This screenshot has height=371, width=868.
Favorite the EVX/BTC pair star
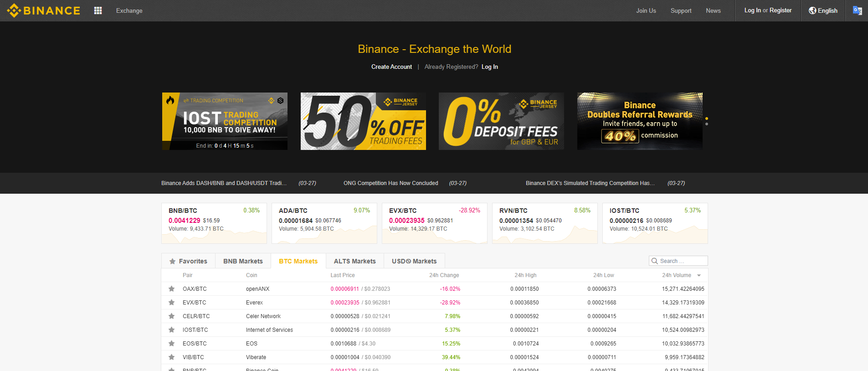(x=172, y=303)
